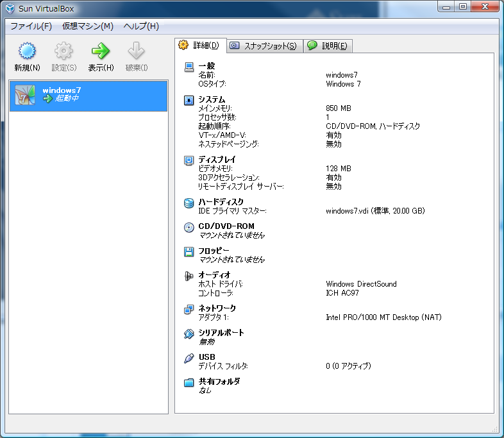The height and width of the screenshot is (438, 504).
Task: Click the 0 (0 アクティブ) USB filter value
Action: (348, 366)
